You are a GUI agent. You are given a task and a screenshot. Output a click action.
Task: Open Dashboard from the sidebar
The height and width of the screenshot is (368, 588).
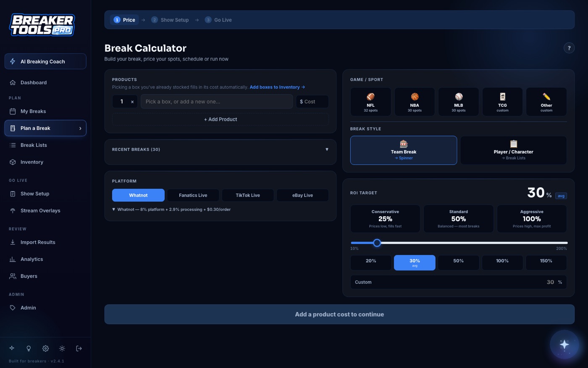[45, 82]
